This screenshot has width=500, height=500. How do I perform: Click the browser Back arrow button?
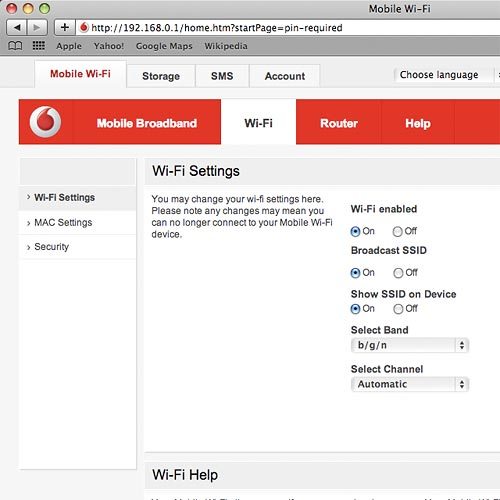17,27
